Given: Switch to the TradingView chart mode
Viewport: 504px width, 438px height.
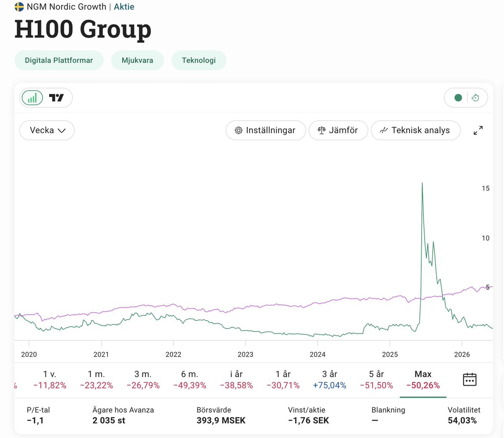Looking at the screenshot, I should (56, 98).
